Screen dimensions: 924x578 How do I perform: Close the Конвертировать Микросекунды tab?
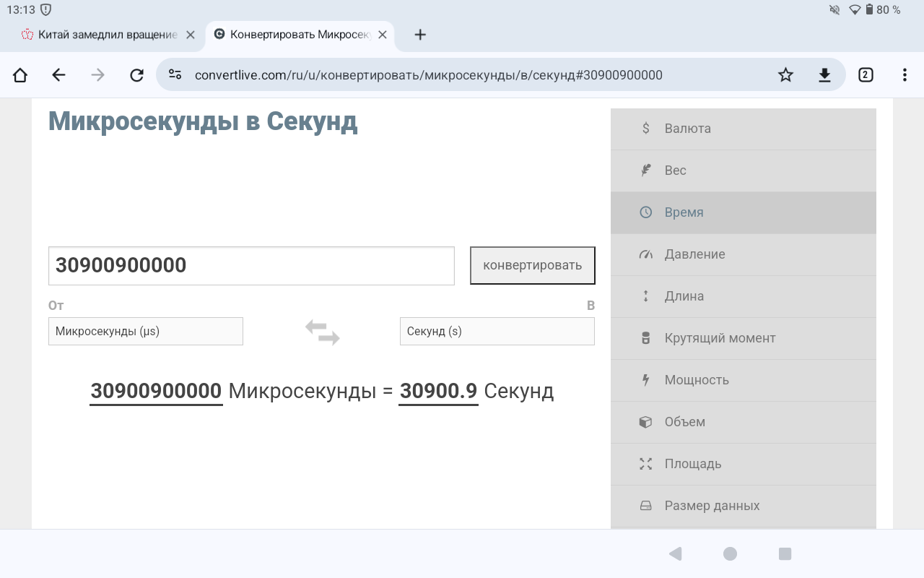[x=383, y=35]
